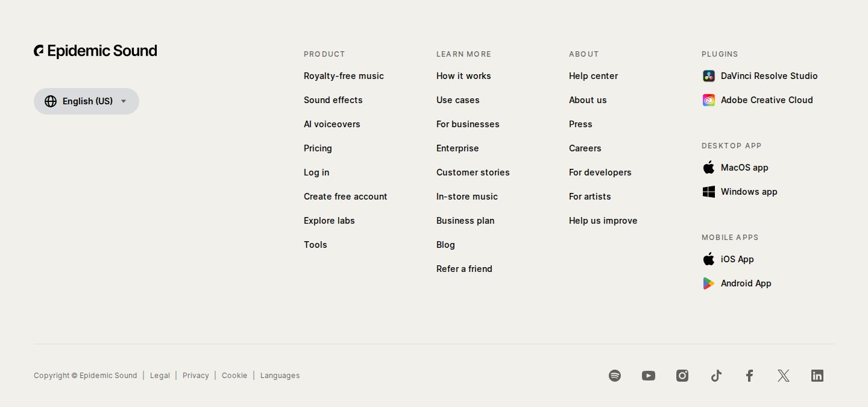
Task: Click Help us improve
Action: (x=603, y=221)
